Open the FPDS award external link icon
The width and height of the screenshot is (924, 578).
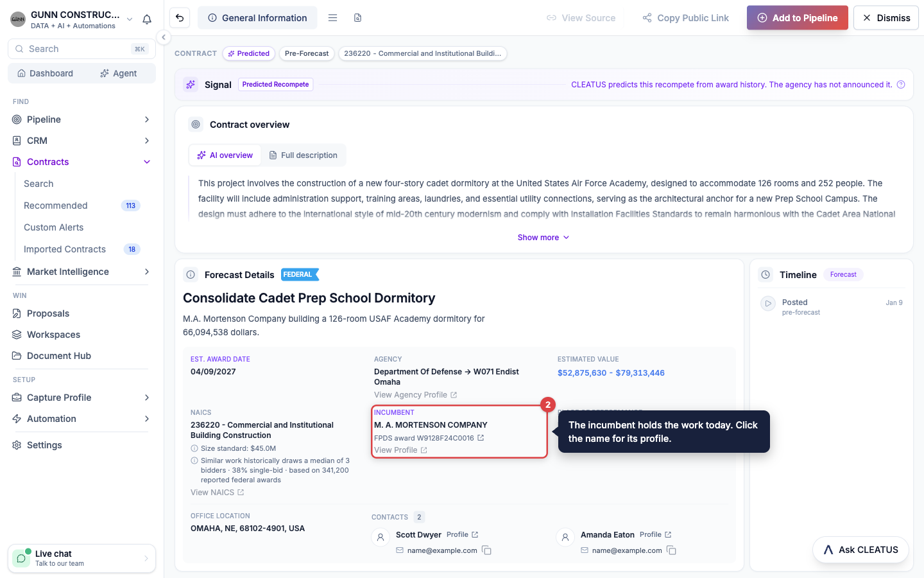[x=481, y=438]
